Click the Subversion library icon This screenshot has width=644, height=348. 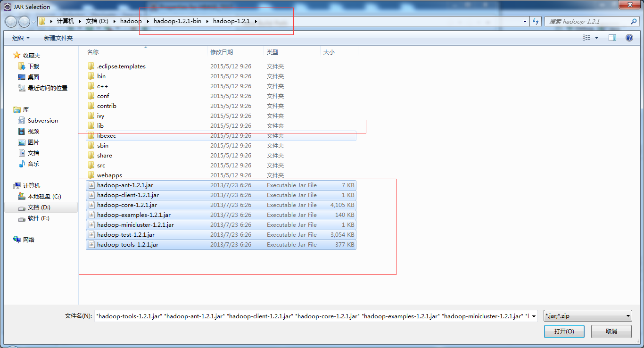(21, 120)
